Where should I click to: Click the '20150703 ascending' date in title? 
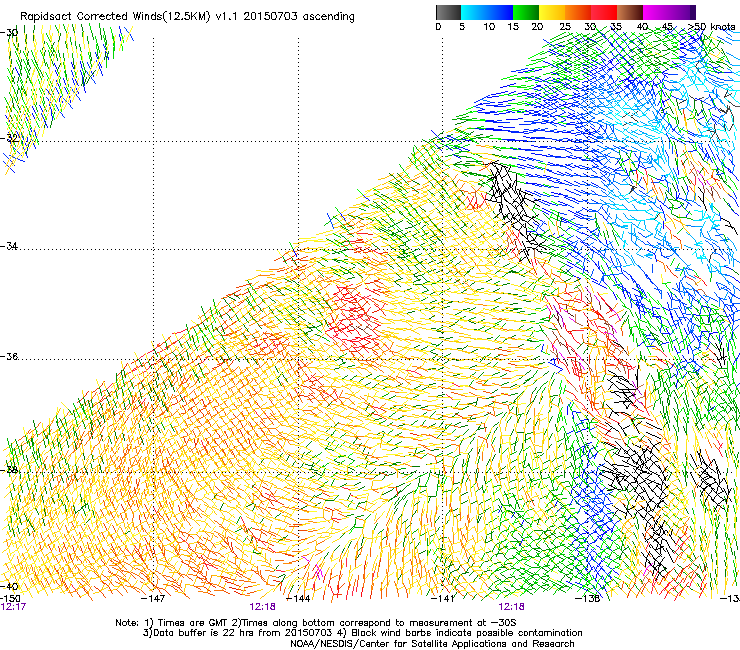pyautogui.click(x=299, y=16)
